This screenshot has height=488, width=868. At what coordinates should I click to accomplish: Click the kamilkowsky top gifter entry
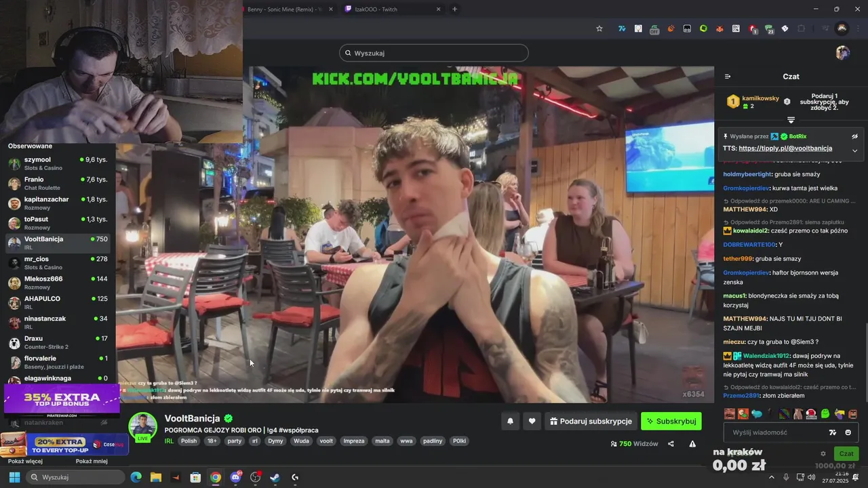pos(753,102)
